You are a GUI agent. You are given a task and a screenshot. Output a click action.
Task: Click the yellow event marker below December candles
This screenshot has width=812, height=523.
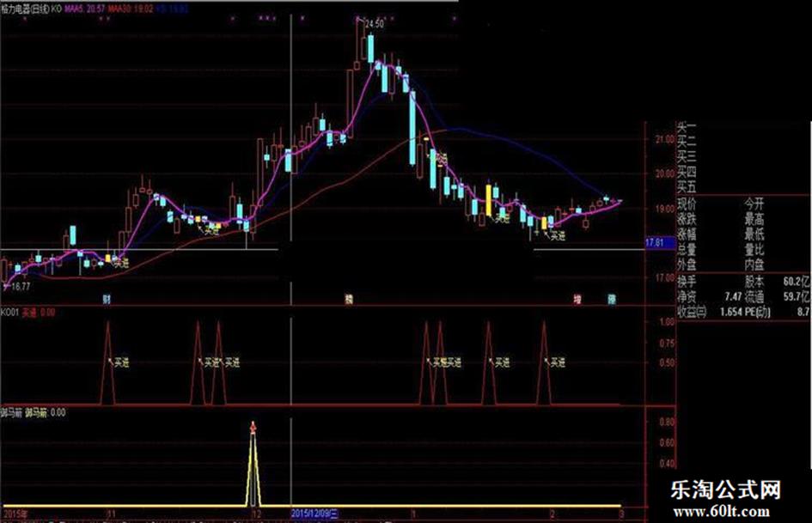(349, 299)
